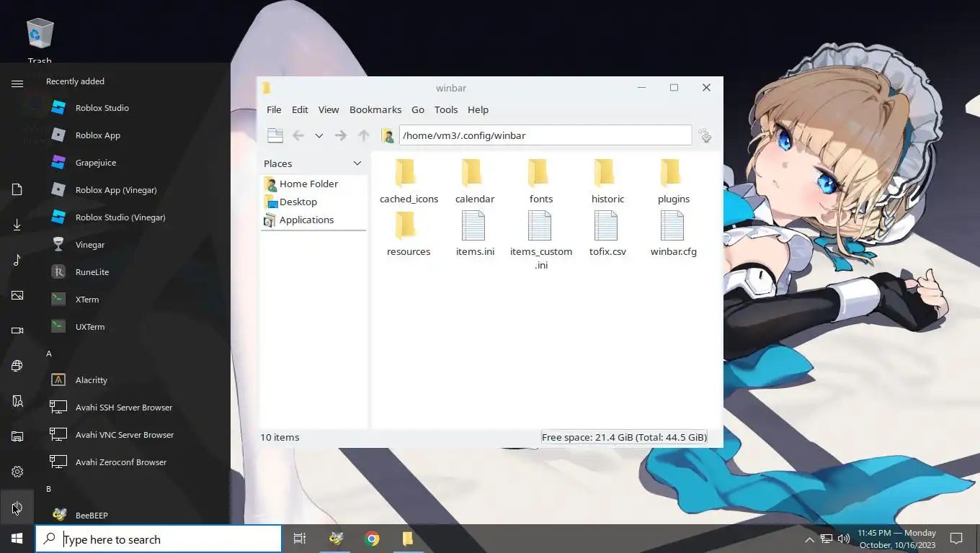Open the volume control tray icon
The width and height of the screenshot is (980, 553).
pos(844,539)
